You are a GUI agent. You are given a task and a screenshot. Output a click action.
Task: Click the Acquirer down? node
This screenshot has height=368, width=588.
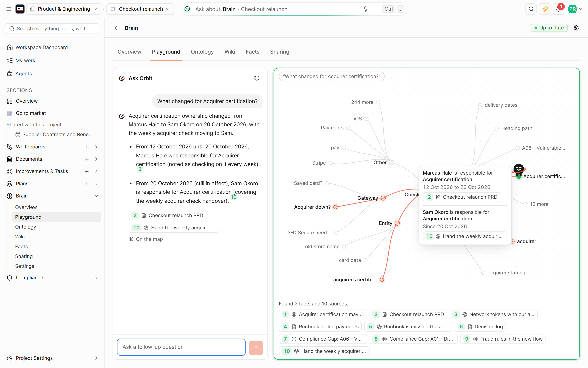(x=335, y=207)
